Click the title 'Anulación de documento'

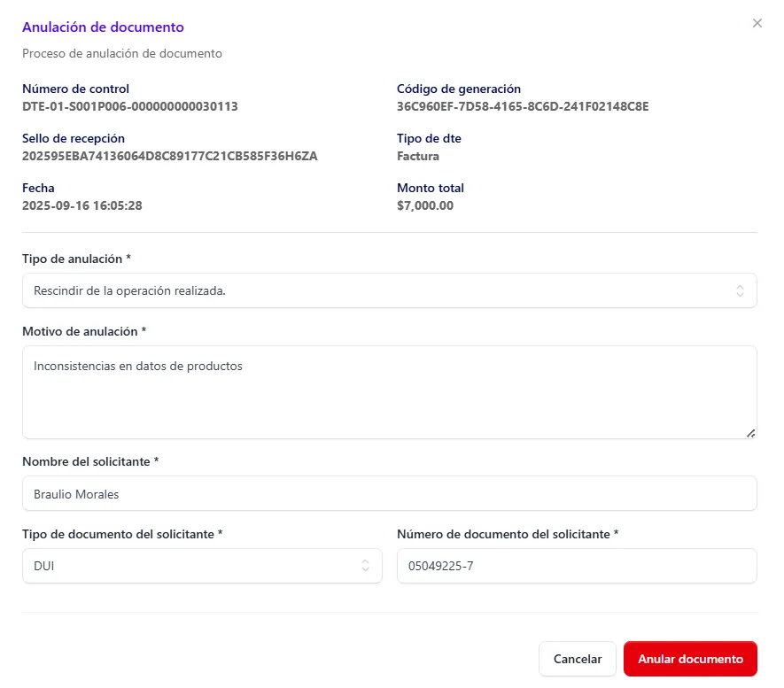(x=103, y=27)
